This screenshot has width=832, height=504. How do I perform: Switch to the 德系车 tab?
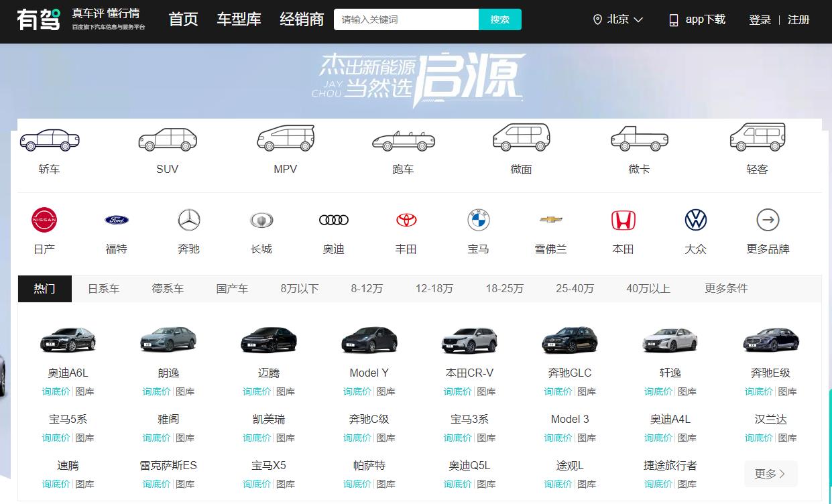coord(168,289)
